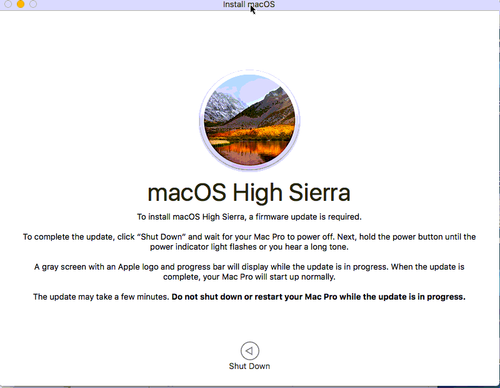This screenshot has width=500, height=388.
Task: Click the Install macOS window title
Action: tap(249, 4)
